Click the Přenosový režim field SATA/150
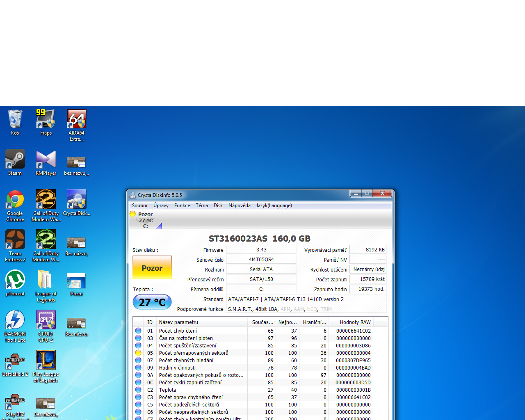The width and height of the screenshot is (525, 420). pyautogui.click(x=261, y=279)
